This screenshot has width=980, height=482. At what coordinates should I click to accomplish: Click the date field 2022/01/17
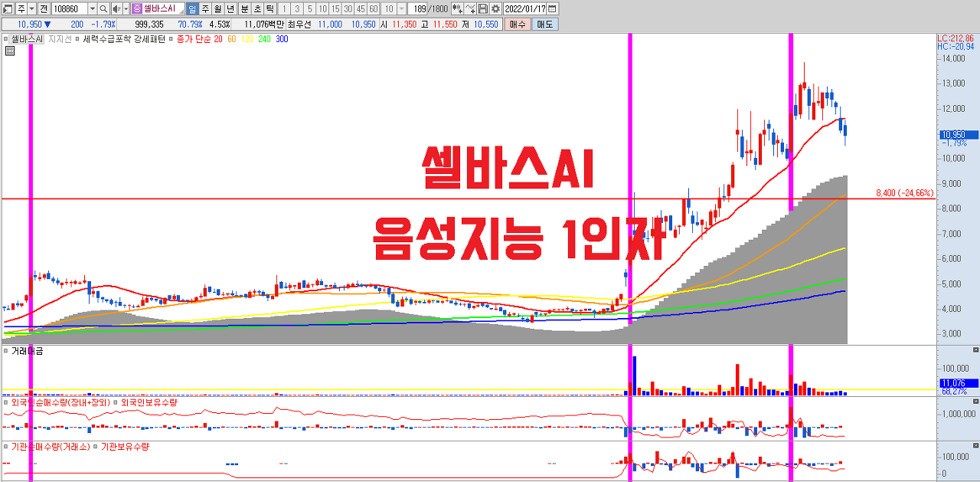pos(525,9)
